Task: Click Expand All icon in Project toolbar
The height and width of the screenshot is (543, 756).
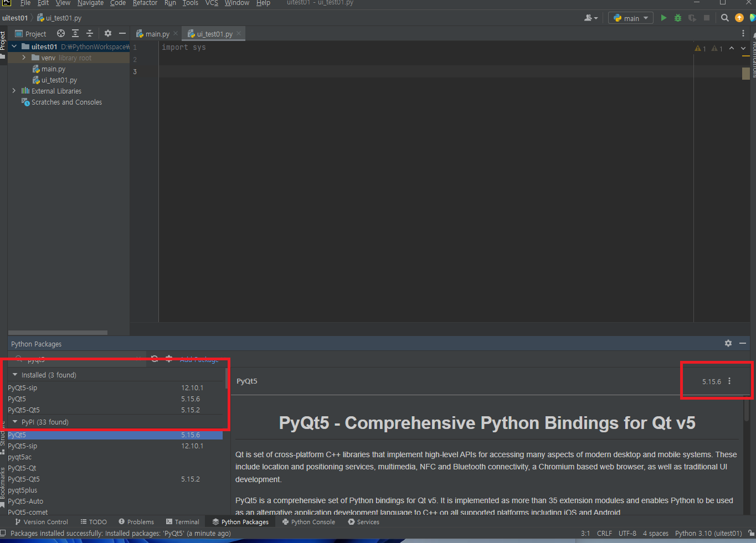Action: pyautogui.click(x=75, y=33)
